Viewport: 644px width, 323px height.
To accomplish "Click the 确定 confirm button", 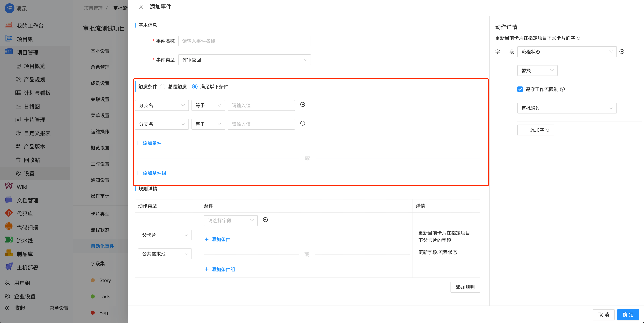I will 628,314.
